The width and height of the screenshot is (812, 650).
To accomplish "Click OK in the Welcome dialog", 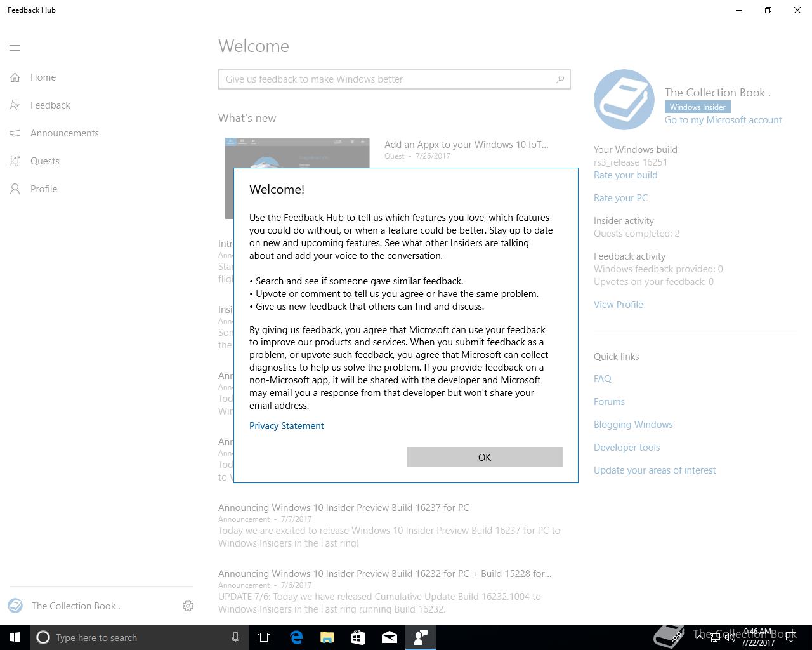I will point(485,457).
